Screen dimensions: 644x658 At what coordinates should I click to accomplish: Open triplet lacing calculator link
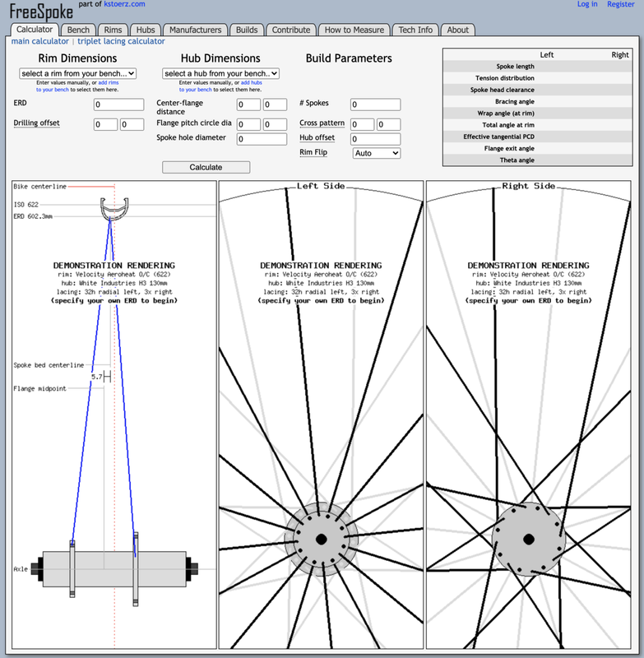coord(121,41)
